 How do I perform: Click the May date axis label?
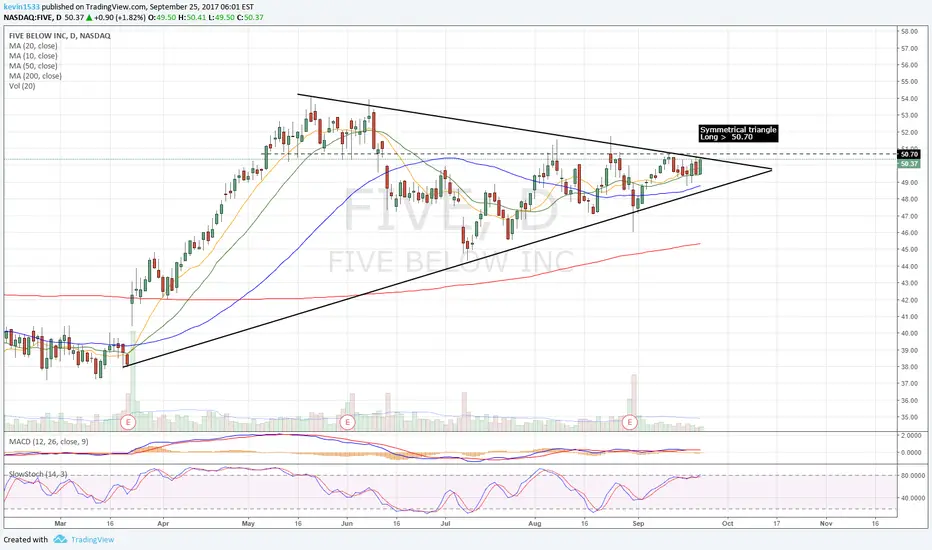click(x=248, y=524)
